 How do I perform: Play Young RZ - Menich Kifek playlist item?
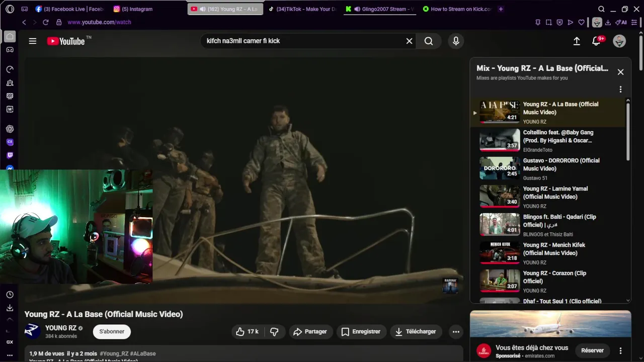click(x=548, y=253)
